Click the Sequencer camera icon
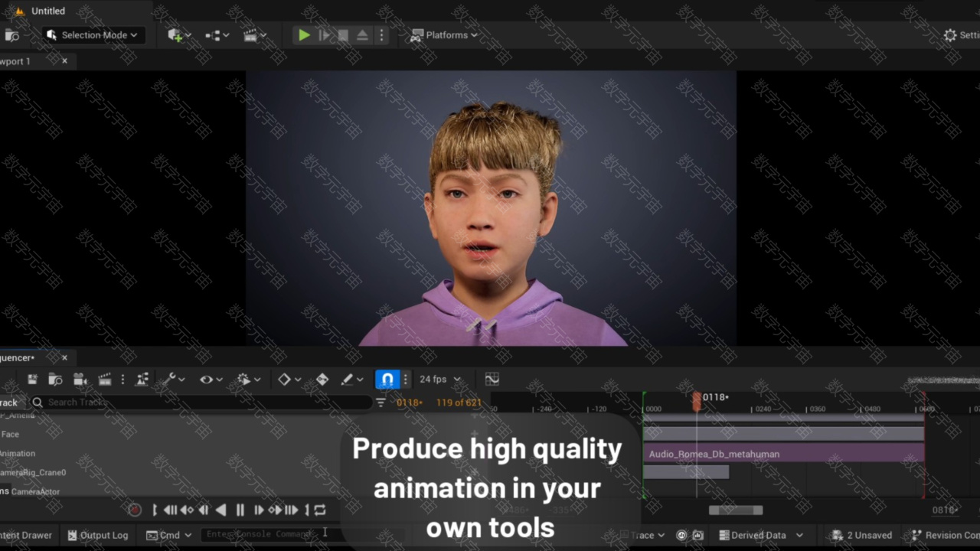Image resolution: width=980 pixels, height=551 pixels. tap(80, 380)
